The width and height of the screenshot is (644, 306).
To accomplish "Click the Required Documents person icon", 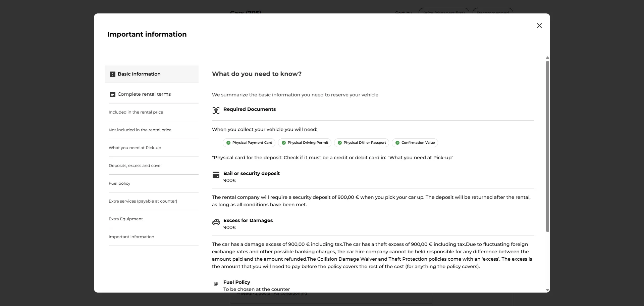I will [216, 110].
